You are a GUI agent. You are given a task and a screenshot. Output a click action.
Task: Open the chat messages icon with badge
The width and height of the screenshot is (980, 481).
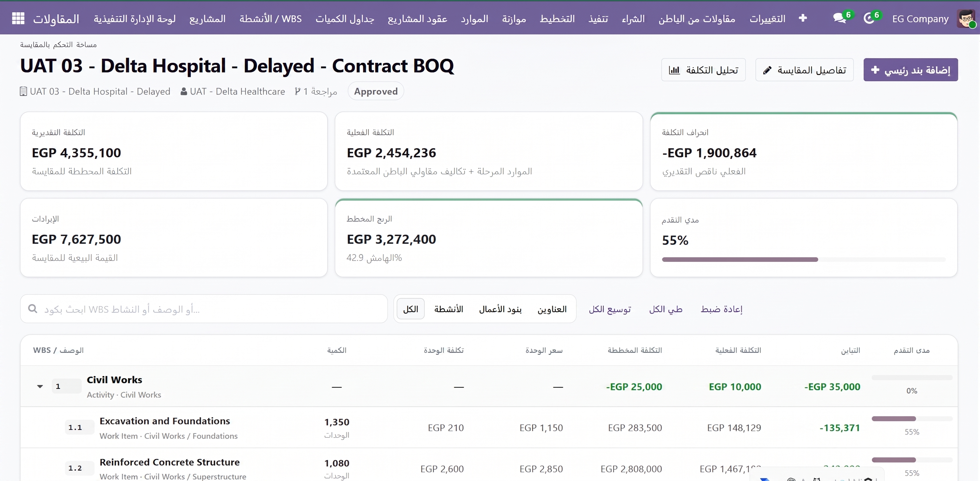tap(840, 18)
